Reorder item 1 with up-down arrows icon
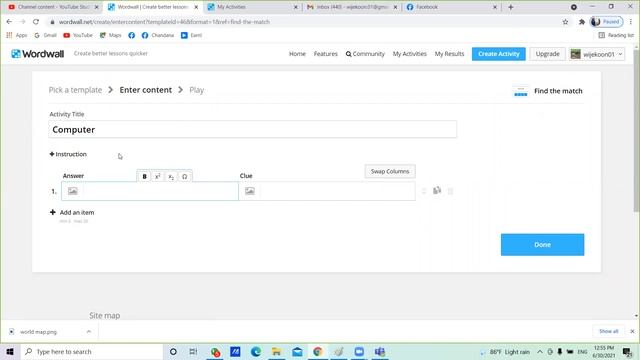This screenshot has height=360, width=640. click(x=424, y=191)
